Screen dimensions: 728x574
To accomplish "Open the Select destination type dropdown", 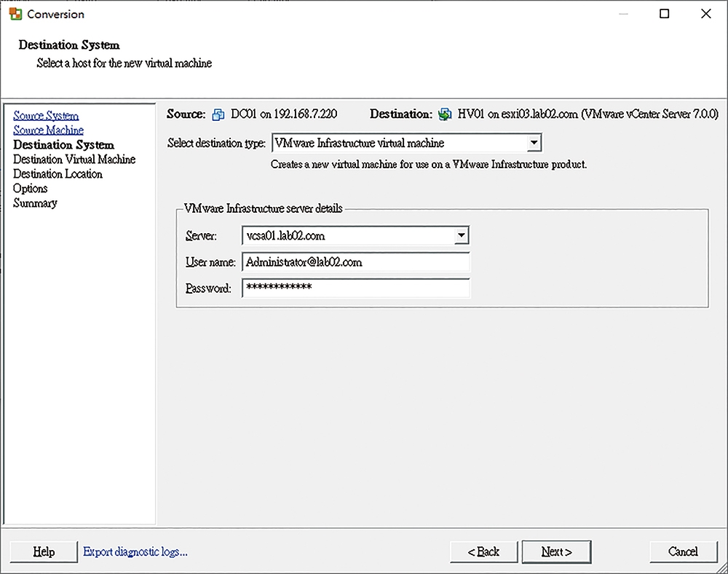I will 534,143.
